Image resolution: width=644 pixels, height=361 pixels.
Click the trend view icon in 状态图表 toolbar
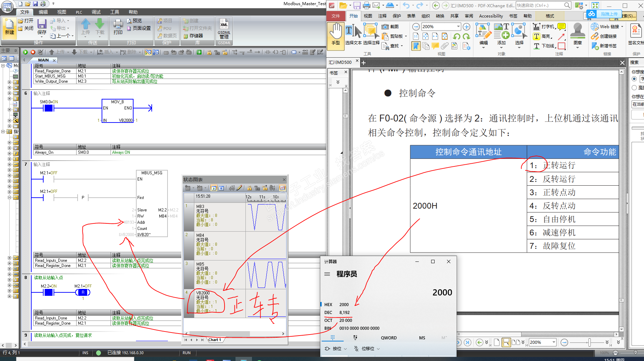coord(282,188)
